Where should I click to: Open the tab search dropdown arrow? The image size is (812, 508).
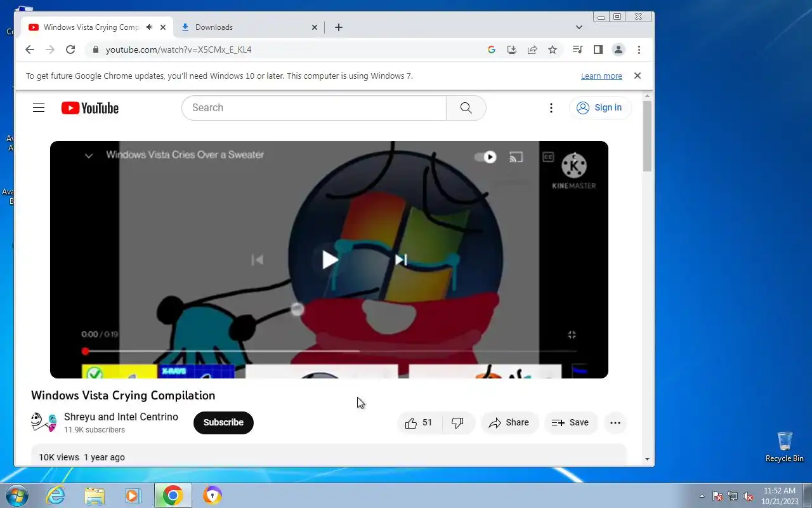click(579, 27)
